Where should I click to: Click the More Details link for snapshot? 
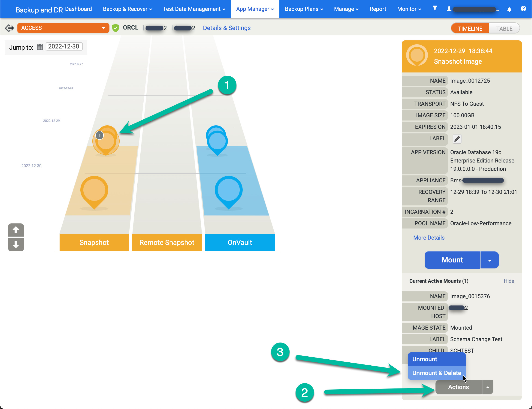tap(428, 238)
